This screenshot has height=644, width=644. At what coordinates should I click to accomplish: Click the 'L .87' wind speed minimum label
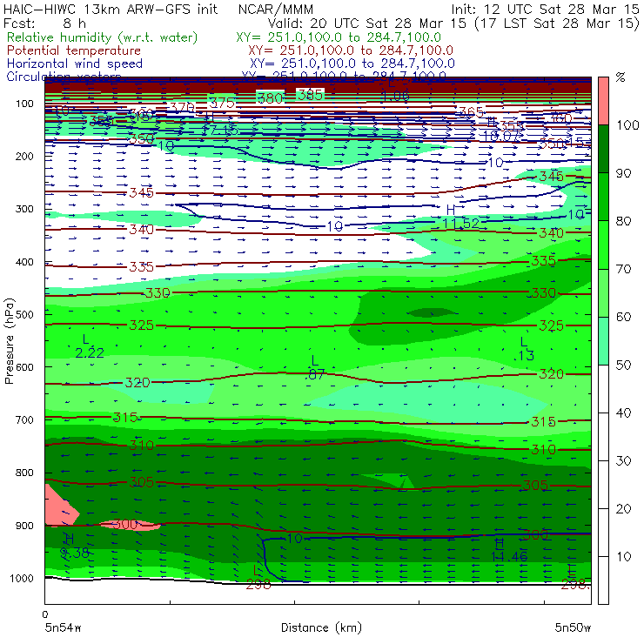click(315, 367)
